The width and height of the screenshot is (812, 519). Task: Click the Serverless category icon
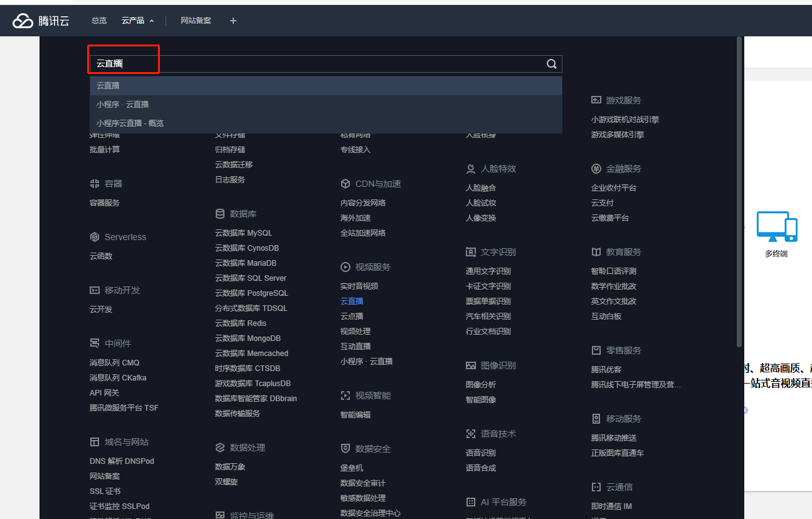(x=95, y=237)
